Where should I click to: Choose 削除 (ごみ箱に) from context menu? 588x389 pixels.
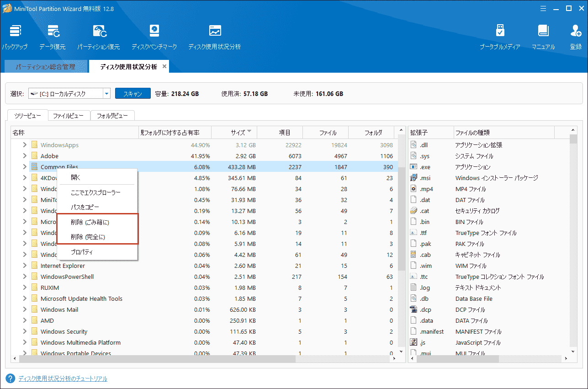tap(90, 223)
